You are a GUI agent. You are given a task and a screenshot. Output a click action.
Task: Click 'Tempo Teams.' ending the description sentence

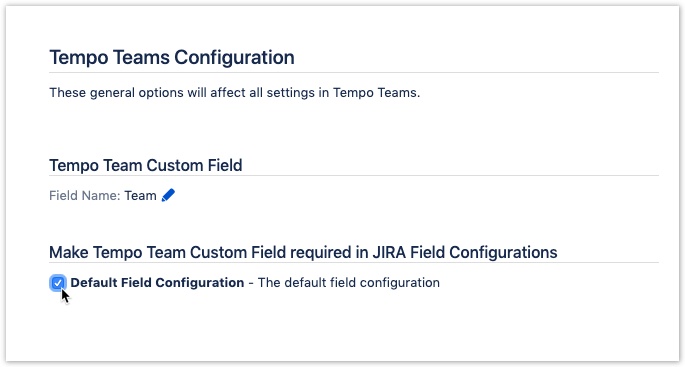click(376, 93)
